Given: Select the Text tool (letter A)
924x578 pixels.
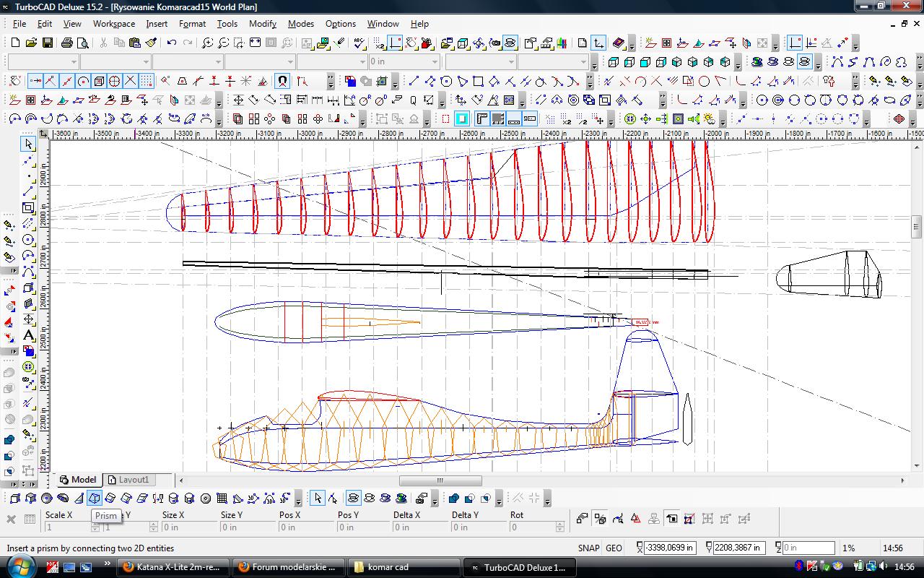Looking at the screenshot, I should [28, 335].
